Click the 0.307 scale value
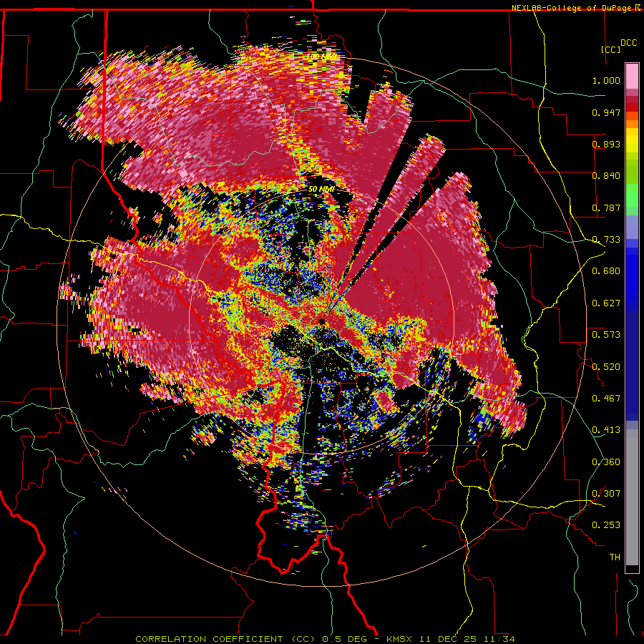The height and width of the screenshot is (644, 644). 606,493
